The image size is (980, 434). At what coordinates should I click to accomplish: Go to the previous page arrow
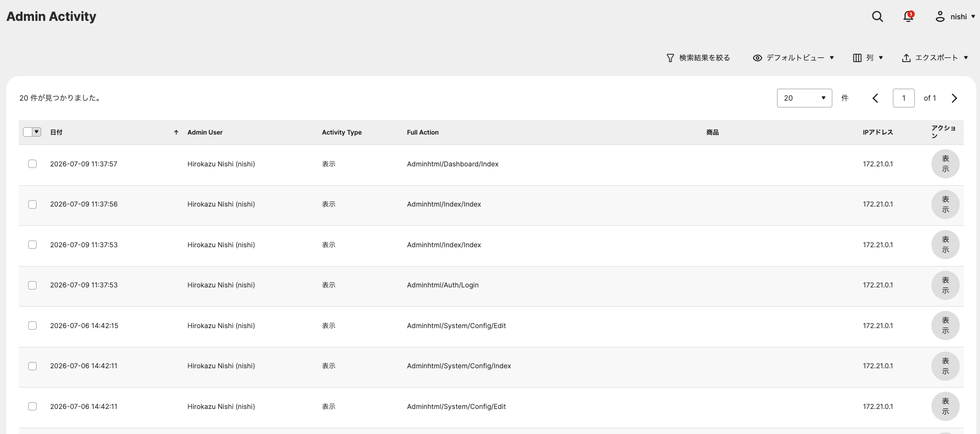(875, 98)
